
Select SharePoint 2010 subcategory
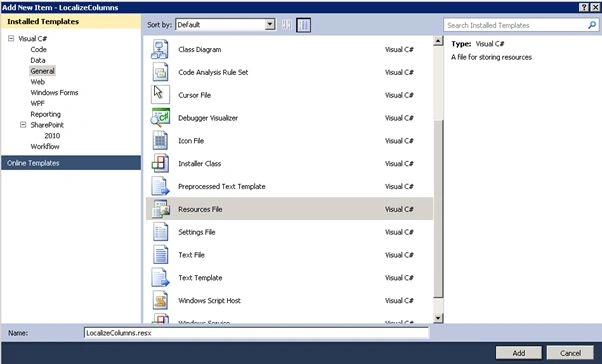point(52,136)
